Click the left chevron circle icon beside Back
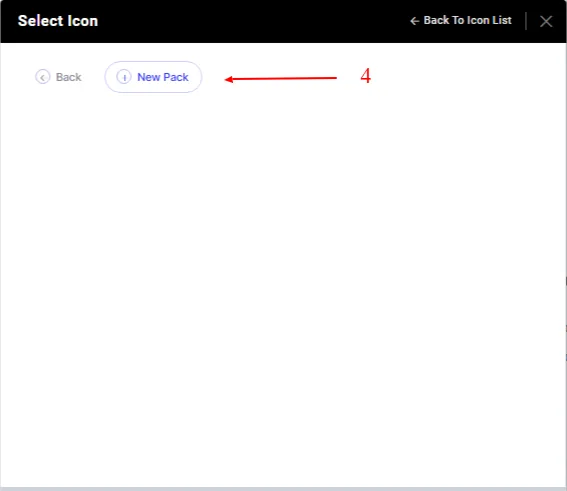Image resolution: width=567 pixels, height=491 pixels. (42, 77)
